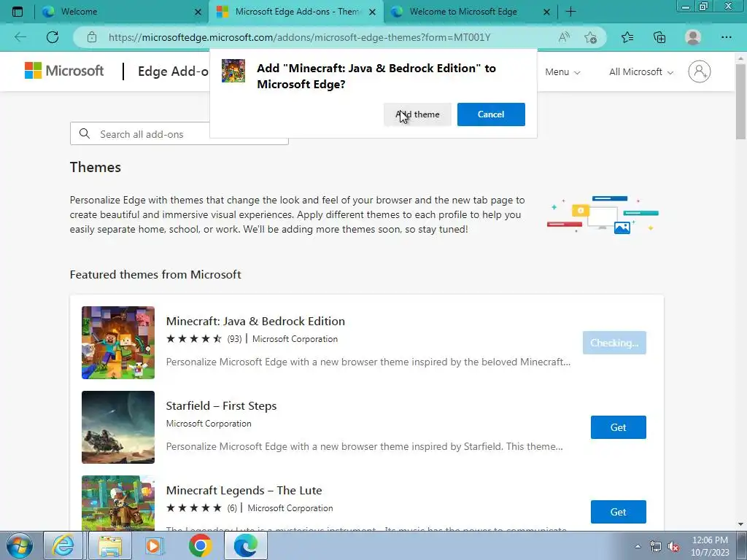Add this page to favorites star icon
747x560 pixels.
tap(590, 37)
